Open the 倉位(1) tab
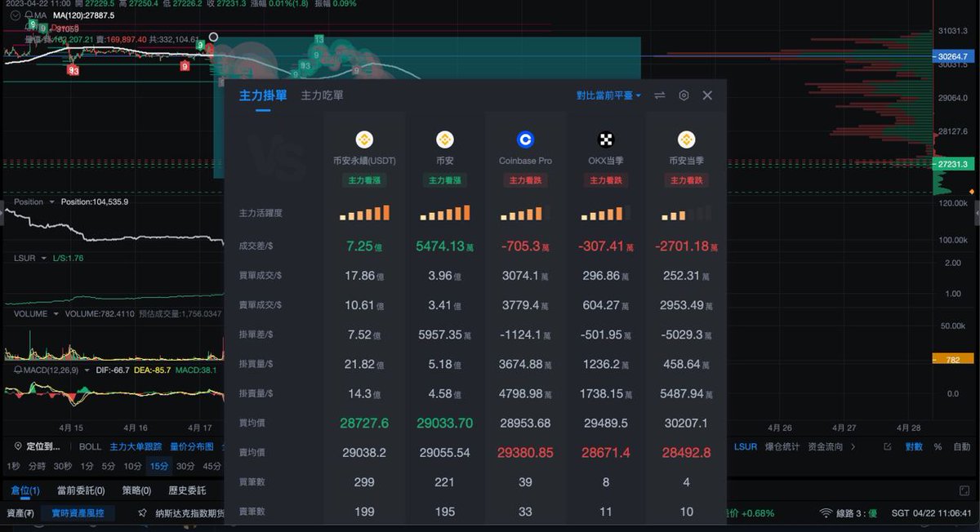 pyautogui.click(x=25, y=490)
